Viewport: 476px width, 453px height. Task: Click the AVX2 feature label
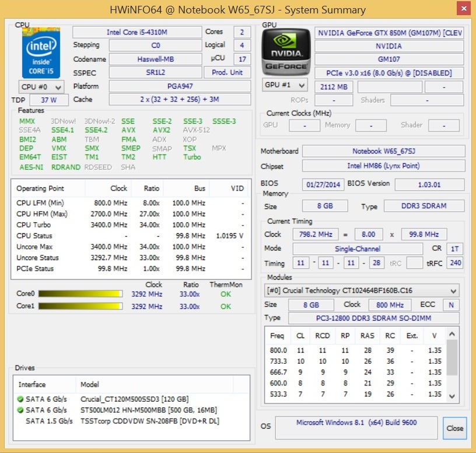pos(162,130)
